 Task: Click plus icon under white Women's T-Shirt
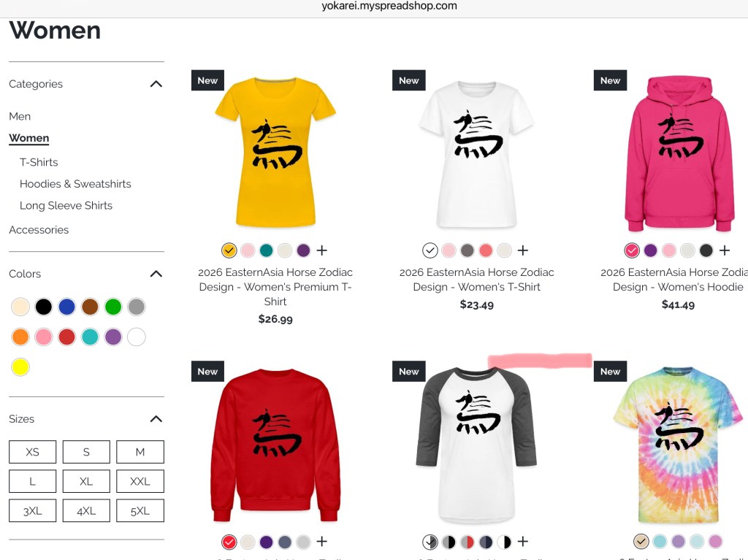[x=523, y=250]
